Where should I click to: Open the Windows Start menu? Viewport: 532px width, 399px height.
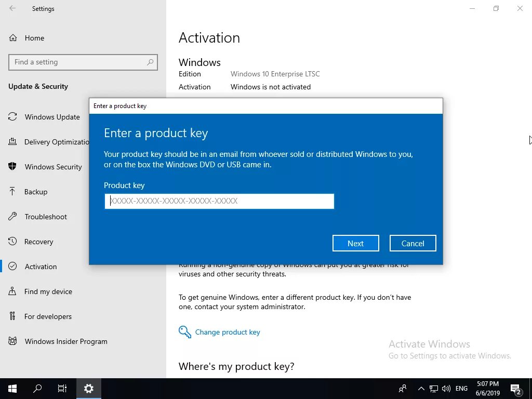[x=12, y=389]
